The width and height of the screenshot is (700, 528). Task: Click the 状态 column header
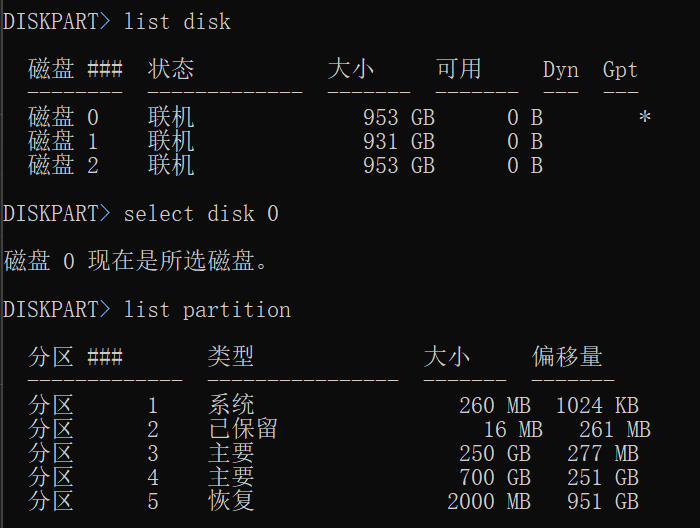pyautogui.click(x=171, y=69)
